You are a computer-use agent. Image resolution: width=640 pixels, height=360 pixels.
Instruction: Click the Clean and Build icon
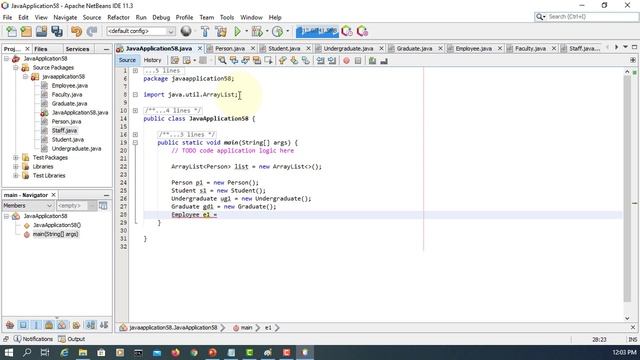[x=221, y=31]
